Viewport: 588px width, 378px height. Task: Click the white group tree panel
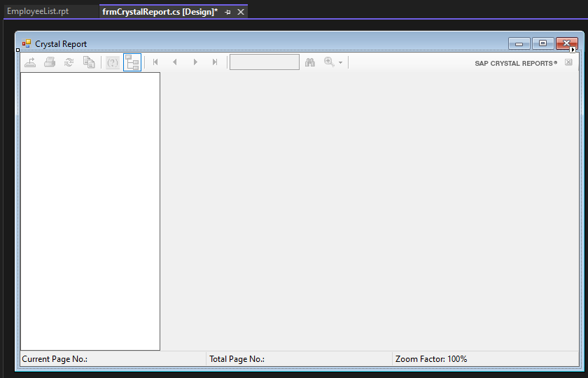[90, 211]
